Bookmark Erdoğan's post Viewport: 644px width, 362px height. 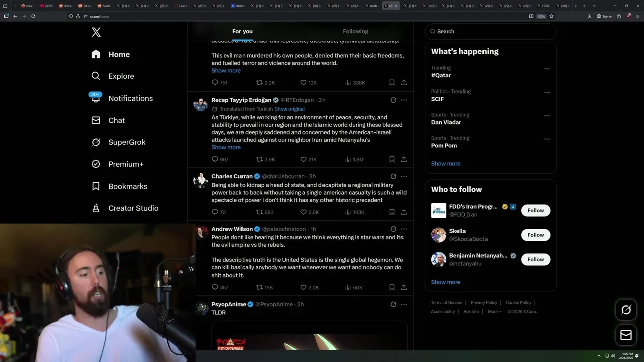[392, 159]
